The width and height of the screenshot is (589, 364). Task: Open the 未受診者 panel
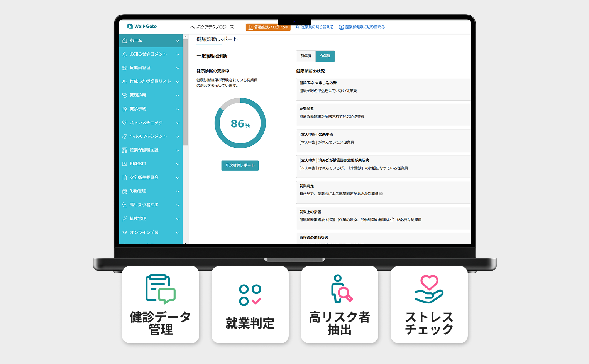[383, 115]
